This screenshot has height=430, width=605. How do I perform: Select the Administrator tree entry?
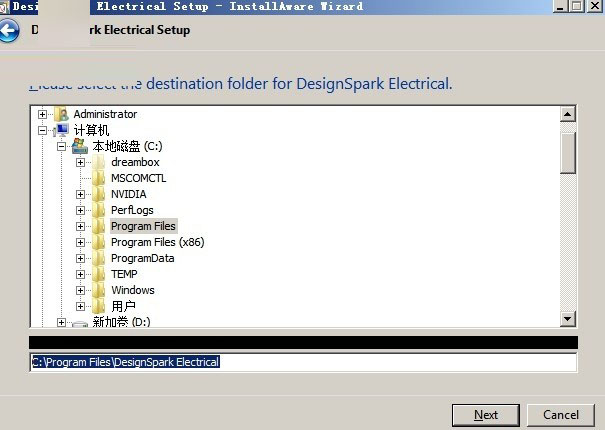click(x=105, y=114)
